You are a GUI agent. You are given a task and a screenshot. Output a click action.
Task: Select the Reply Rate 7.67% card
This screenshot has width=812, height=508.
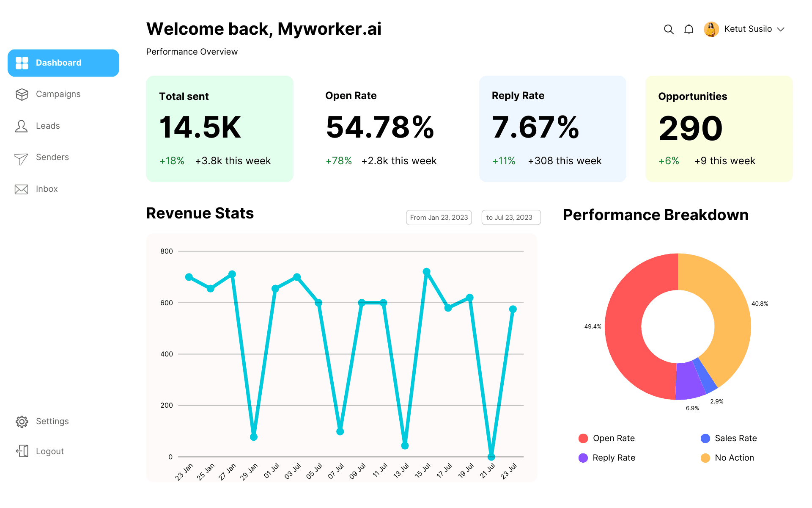tap(552, 129)
